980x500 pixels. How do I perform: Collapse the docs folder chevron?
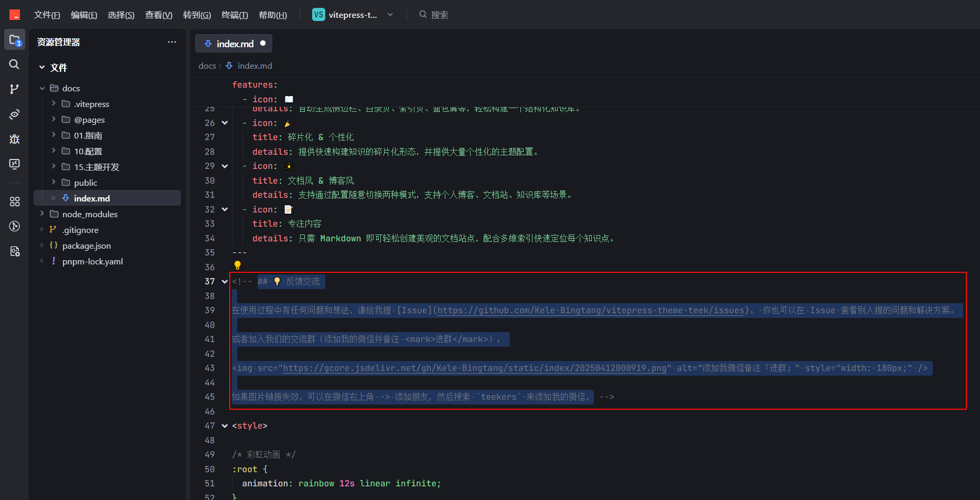42,88
